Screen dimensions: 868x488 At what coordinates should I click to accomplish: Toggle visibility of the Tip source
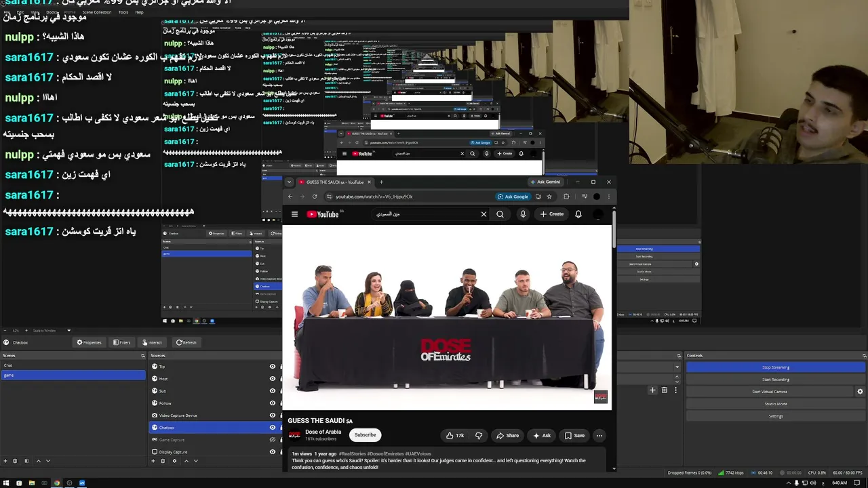273,367
